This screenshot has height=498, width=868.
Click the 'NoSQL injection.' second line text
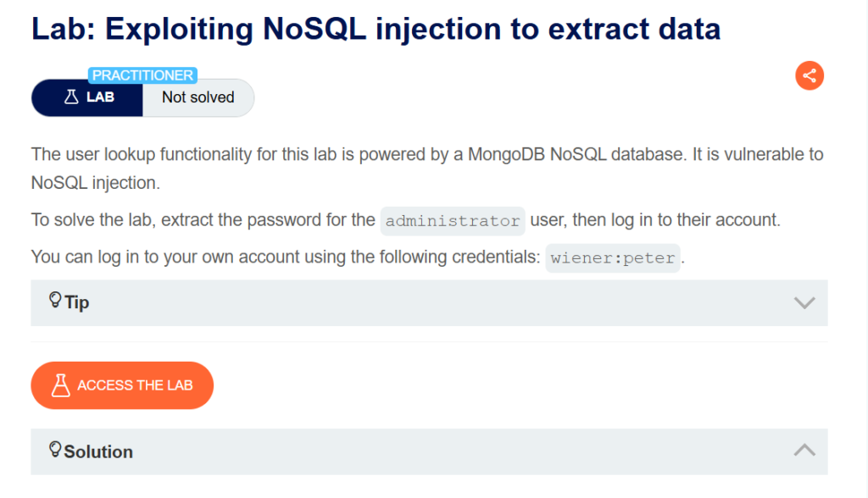click(96, 183)
